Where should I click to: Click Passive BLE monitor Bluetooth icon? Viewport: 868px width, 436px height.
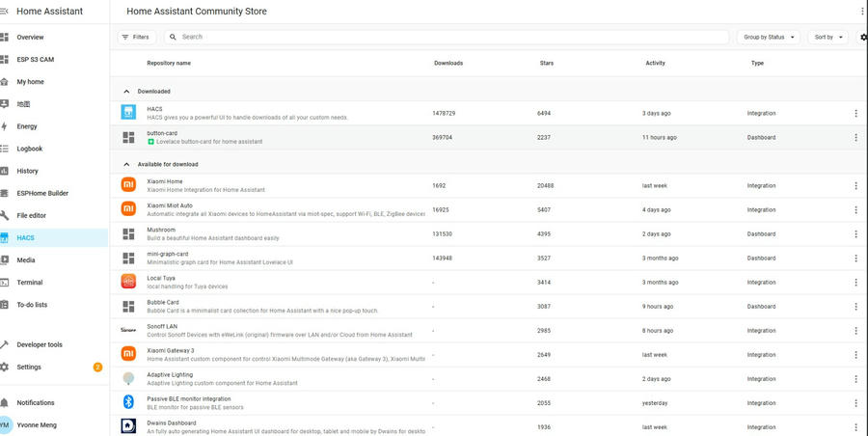[128, 402]
